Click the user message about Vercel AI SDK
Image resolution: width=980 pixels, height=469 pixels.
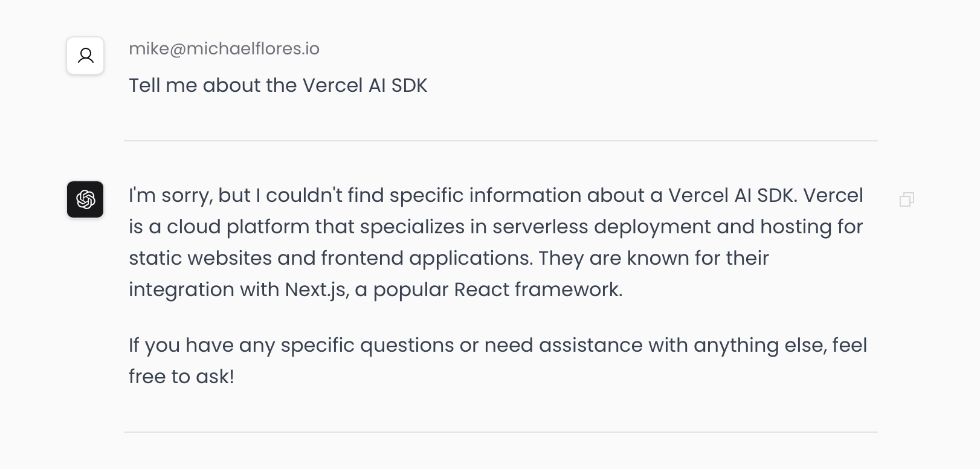(278, 85)
